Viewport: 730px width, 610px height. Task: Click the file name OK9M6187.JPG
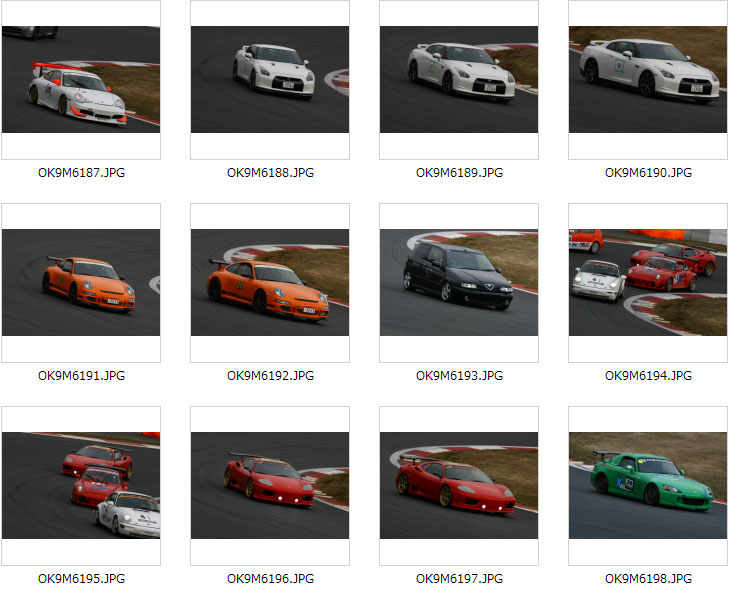pyautogui.click(x=81, y=173)
